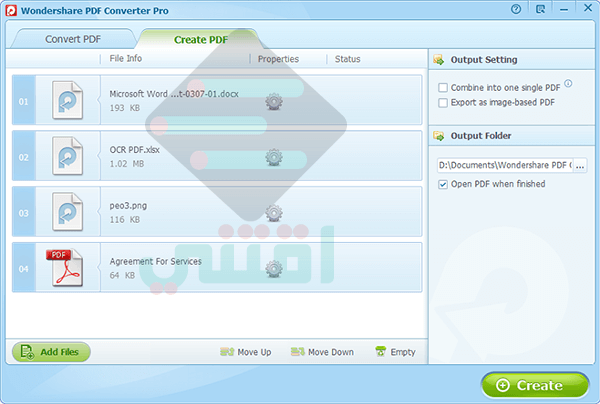This screenshot has width=600, height=404.
Task: Click the 193 KB file size text
Action: click(x=125, y=108)
